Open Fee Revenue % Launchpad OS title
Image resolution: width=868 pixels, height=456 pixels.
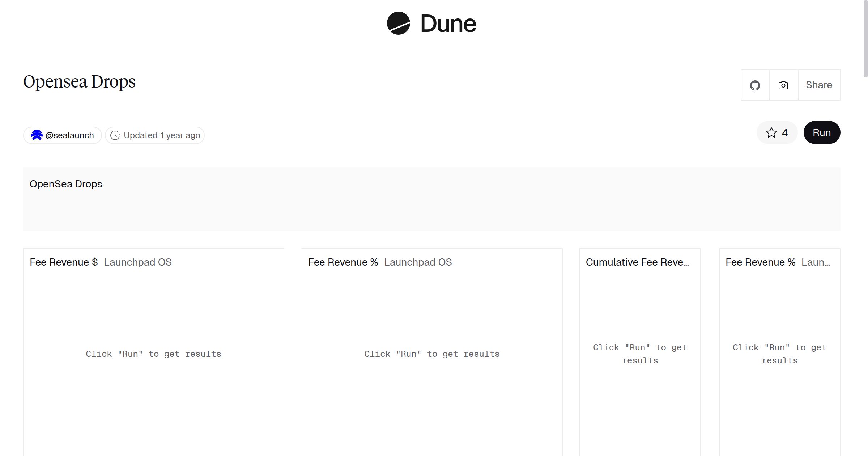pos(380,262)
